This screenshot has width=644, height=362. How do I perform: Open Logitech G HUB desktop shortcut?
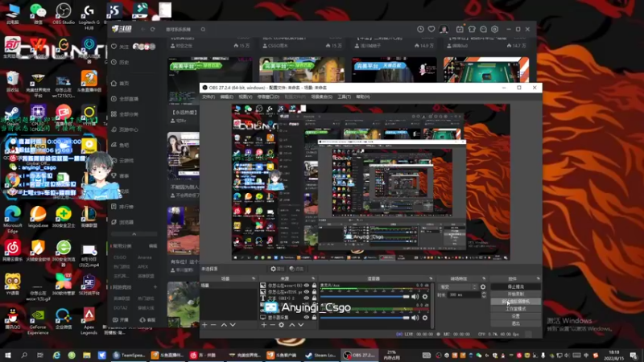89,16
